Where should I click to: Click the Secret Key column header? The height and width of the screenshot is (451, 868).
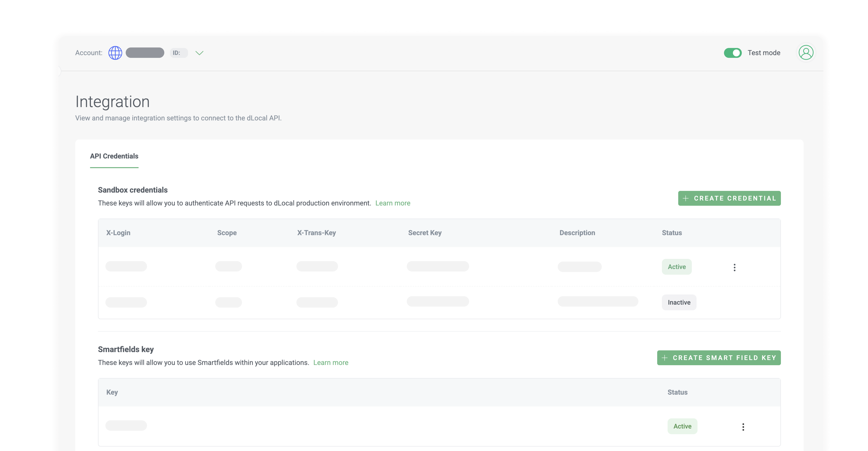click(x=425, y=233)
